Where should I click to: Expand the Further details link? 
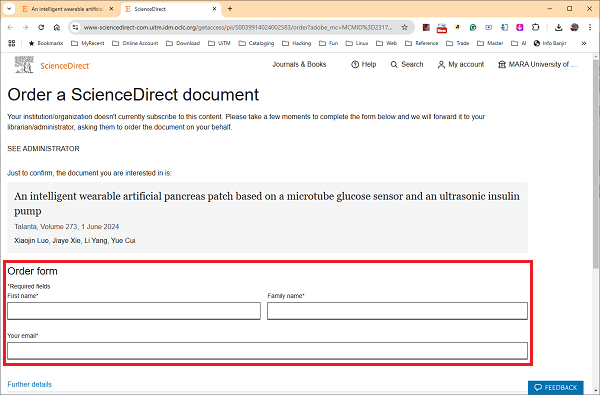pos(29,384)
